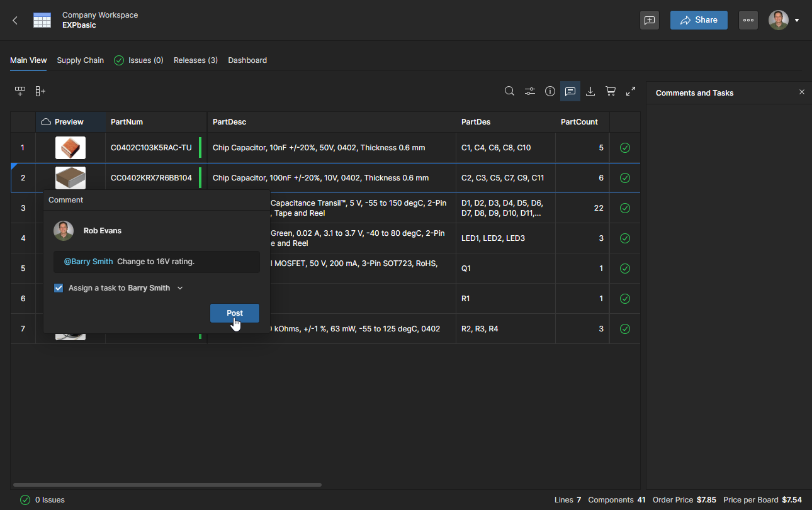Click the status checkmark on row 1
This screenshot has height=510, width=812.
625,148
